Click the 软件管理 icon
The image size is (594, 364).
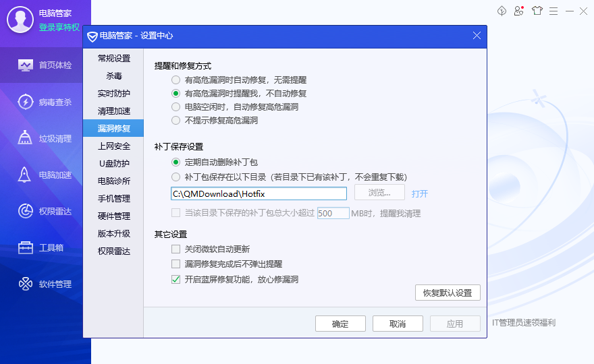click(26, 284)
